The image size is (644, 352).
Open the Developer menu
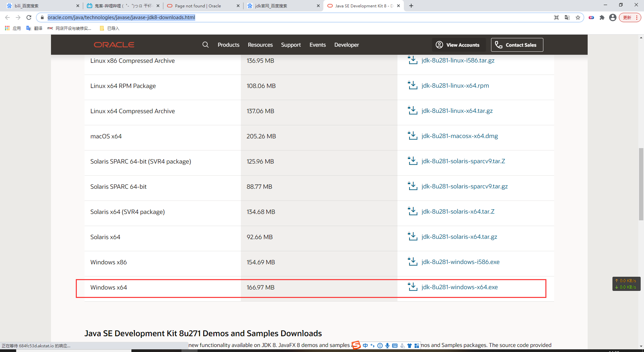pyautogui.click(x=346, y=45)
